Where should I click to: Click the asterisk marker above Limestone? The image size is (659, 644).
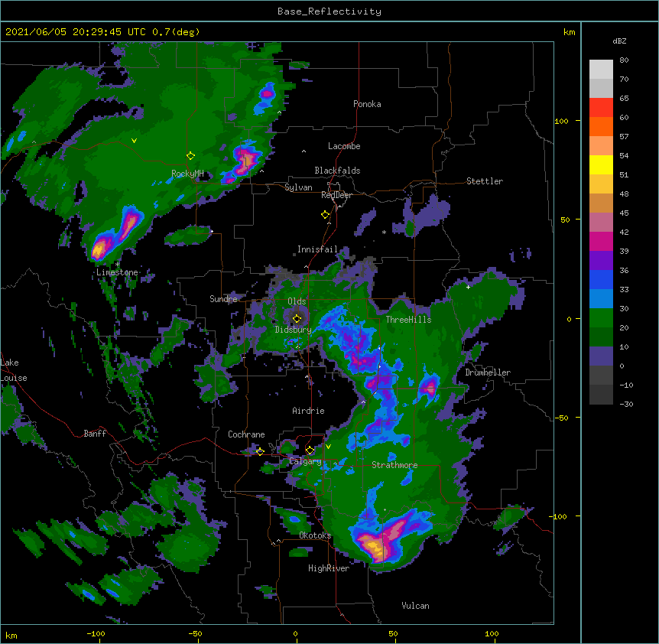[117, 264]
